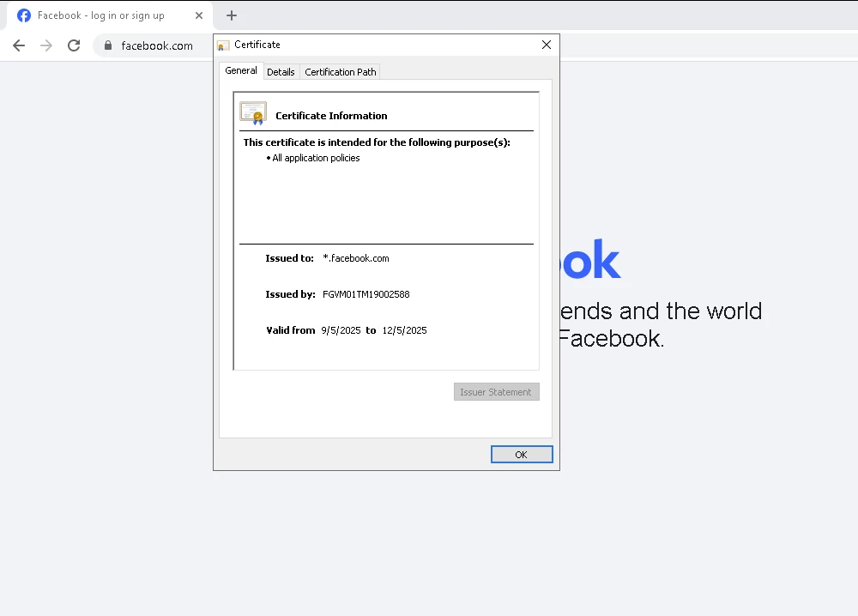
Task: Click the Facebook favicon on the tab
Action: (24, 15)
